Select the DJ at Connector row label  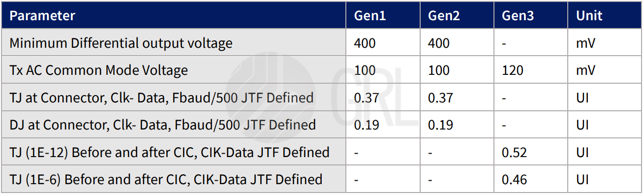pos(163,125)
